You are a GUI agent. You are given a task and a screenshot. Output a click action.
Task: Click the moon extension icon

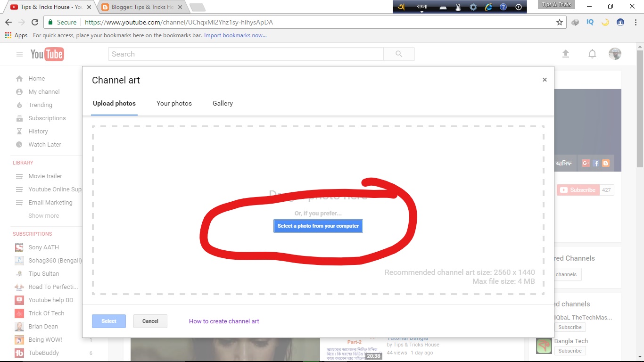(x=605, y=22)
